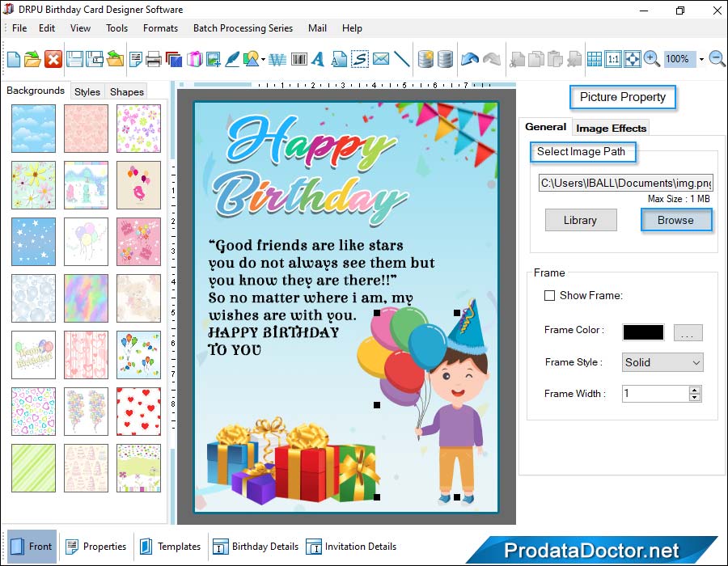
Task: Open the zoom percentage dropdown arrow
Action: 701,59
